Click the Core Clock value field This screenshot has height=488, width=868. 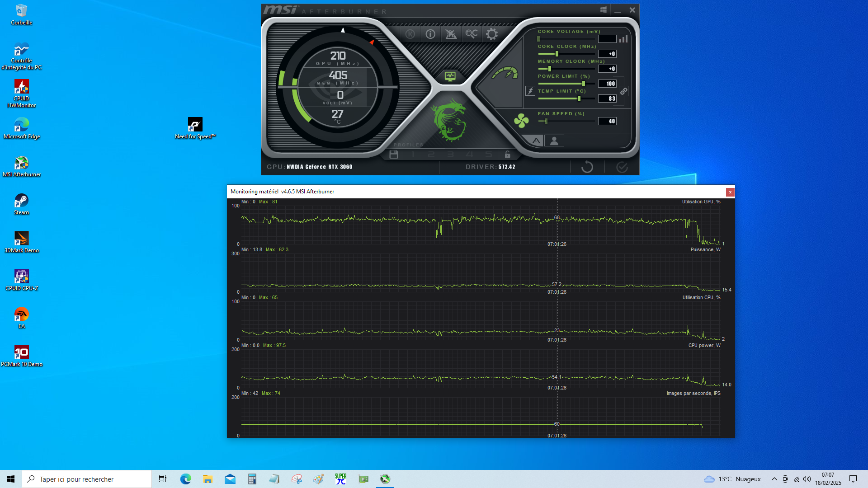607,54
